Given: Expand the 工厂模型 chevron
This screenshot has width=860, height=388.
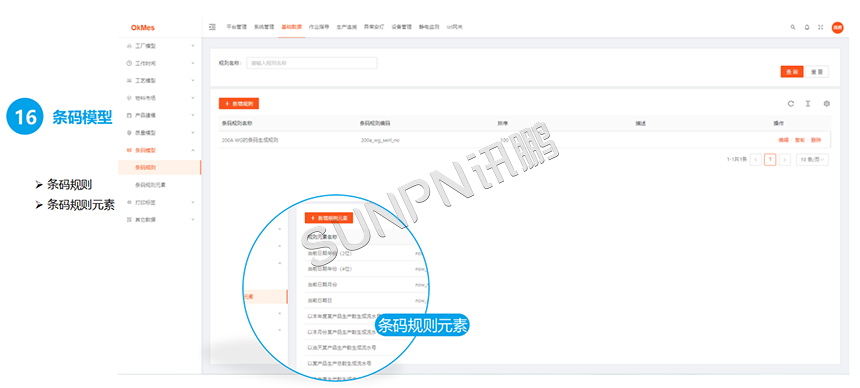Looking at the screenshot, I should coord(193,46).
